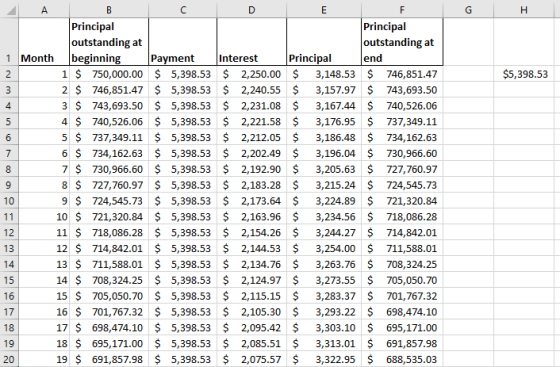Select interest cell 2,183.28
Screen dimensions: 560x367
[251, 185]
